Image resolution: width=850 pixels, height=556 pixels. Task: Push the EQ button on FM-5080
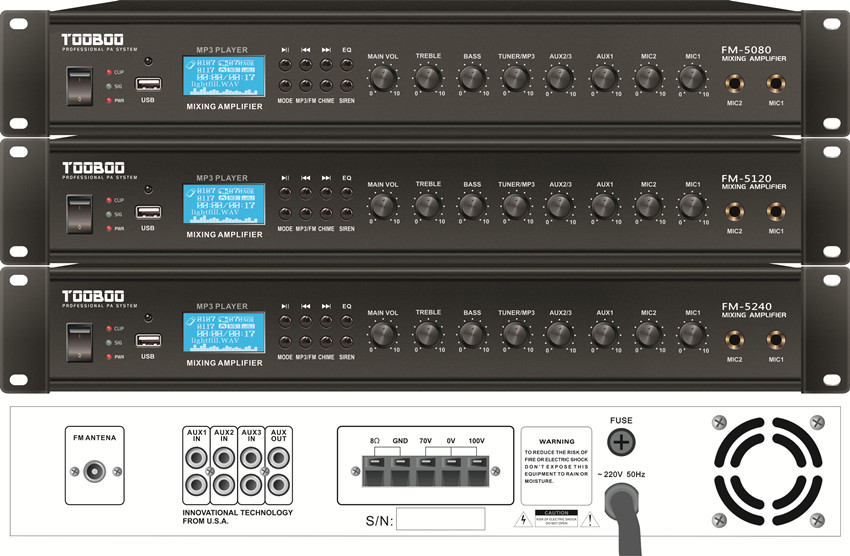[346, 64]
